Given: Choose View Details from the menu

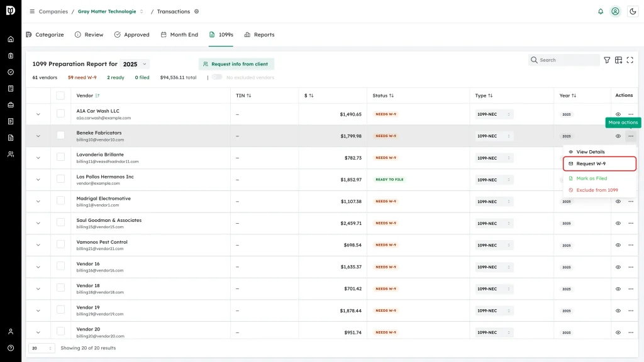Looking at the screenshot, I should click(599, 152).
